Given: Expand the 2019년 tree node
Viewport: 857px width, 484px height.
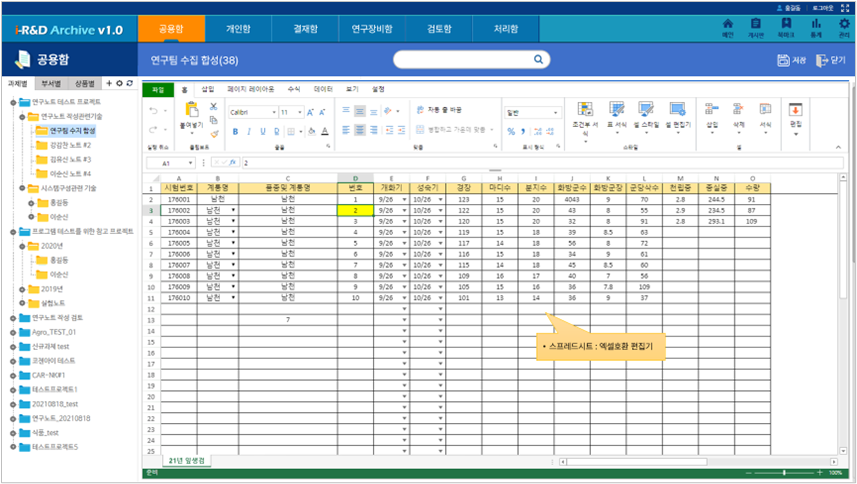Looking at the screenshot, I should (x=22, y=289).
